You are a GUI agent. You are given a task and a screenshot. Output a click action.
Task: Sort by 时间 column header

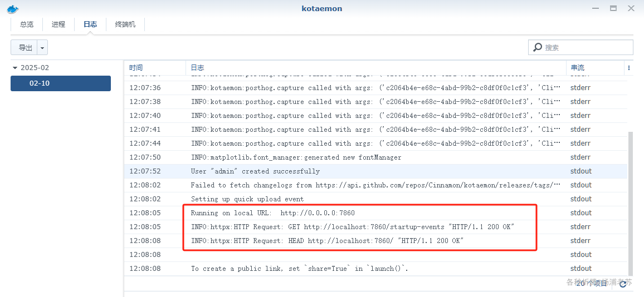point(155,68)
